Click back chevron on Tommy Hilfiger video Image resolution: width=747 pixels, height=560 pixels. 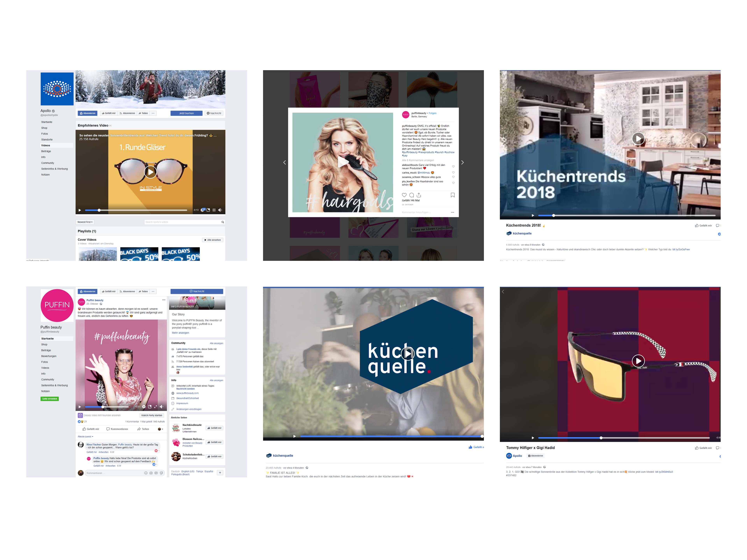(503, 292)
